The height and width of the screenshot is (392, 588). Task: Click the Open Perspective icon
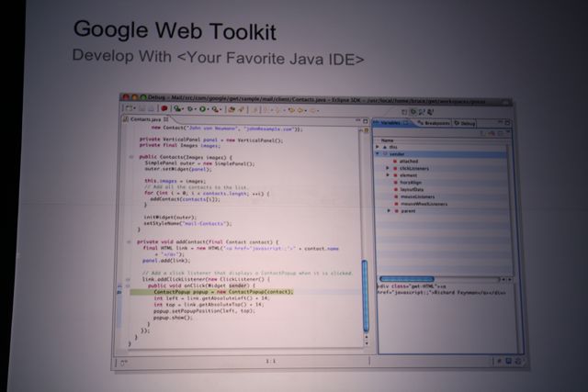click(x=404, y=112)
